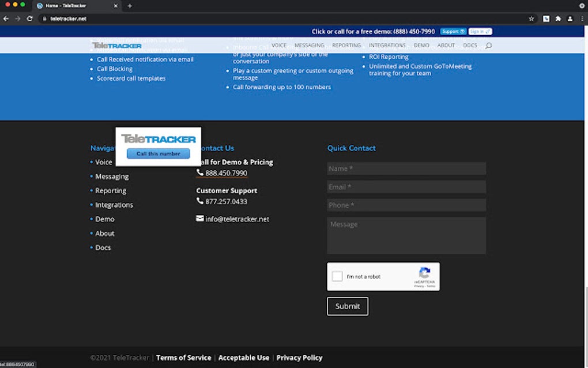Click TeleTracker logo in popup card

tap(159, 139)
